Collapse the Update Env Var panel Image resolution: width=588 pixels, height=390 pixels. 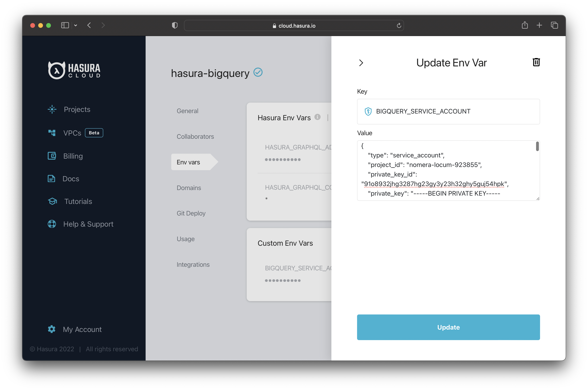click(x=361, y=63)
